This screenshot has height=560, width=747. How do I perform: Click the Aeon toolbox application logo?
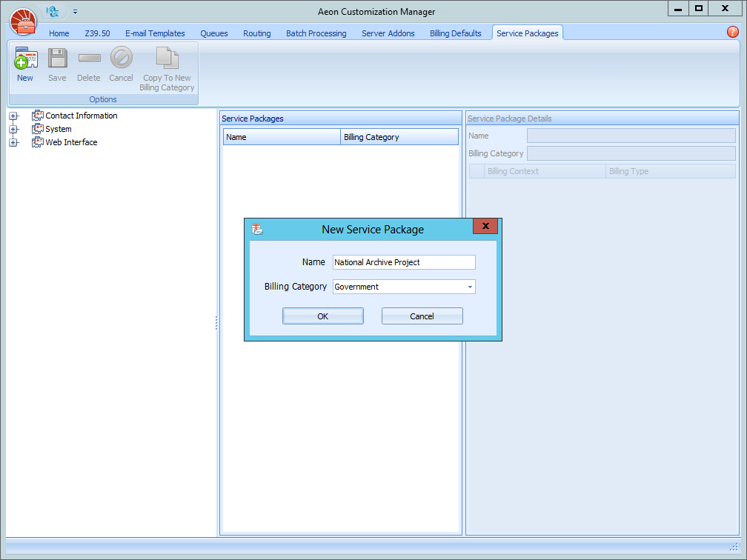pyautogui.click(x=23, y=22)
